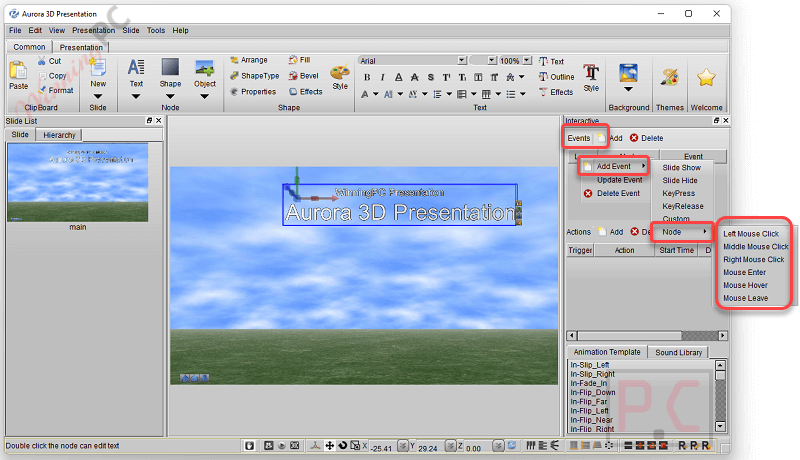Click the refresh icon next to Z field
The image size is (800, 460).
coord(512,446)
